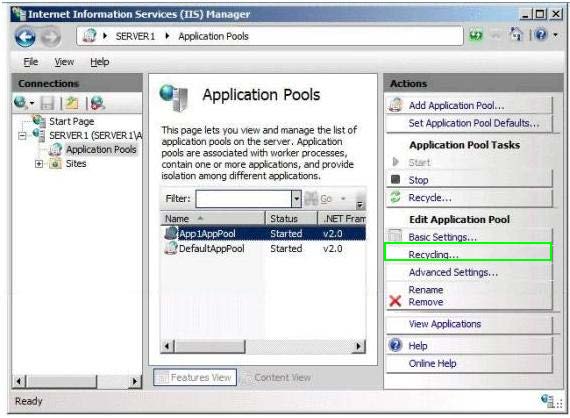The width and height of the screenshot is (570, 418).
Task: Click the Home icon in the toolbar
Action: click(516, 35)
